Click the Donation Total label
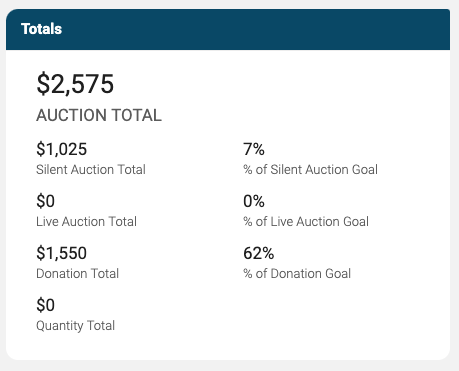The width and height of the screenshot is (459, 371). [77, 273]
